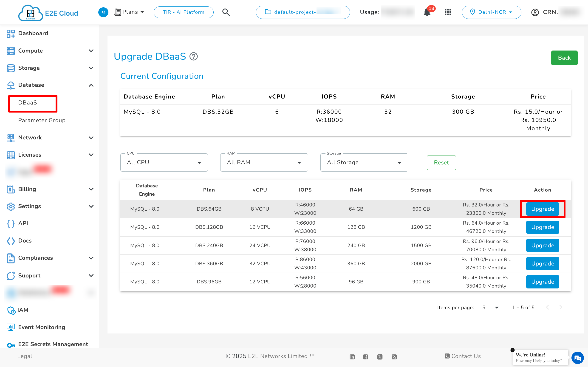Open the search magnifier
Image resolution: width=588 pixels, height=367 pixels.
(x=226, y=12)
